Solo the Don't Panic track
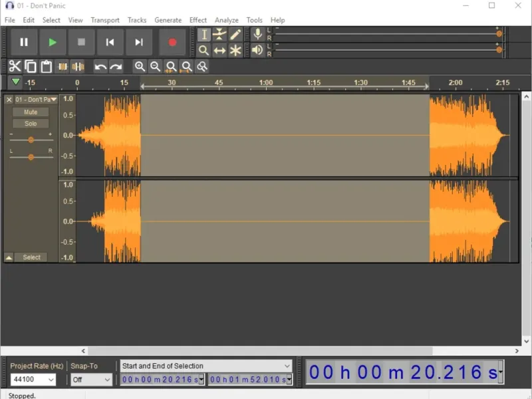This screenshot has width=532, height=399. coord(31,124)
